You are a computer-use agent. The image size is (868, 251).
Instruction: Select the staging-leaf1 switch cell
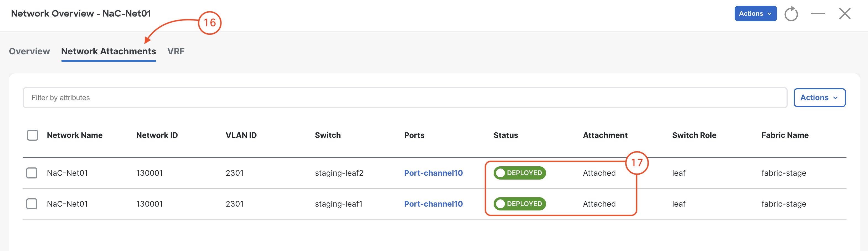[339, 204]
